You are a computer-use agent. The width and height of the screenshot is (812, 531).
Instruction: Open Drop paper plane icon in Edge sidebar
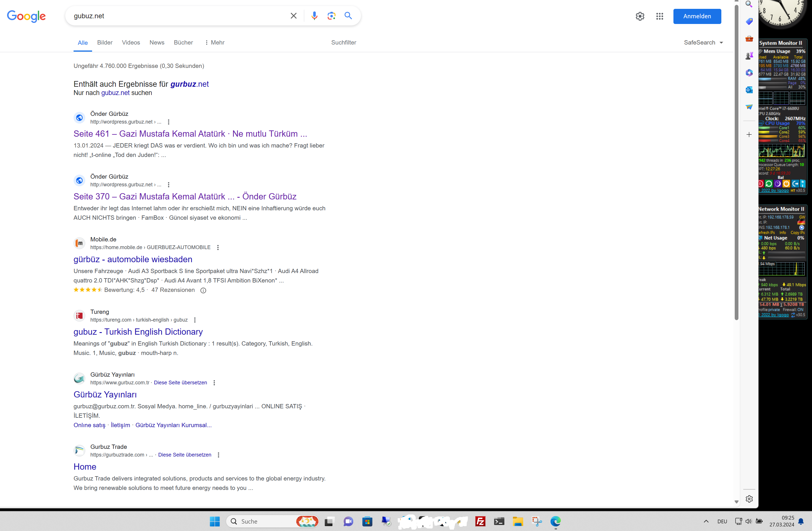coord(749,106)
